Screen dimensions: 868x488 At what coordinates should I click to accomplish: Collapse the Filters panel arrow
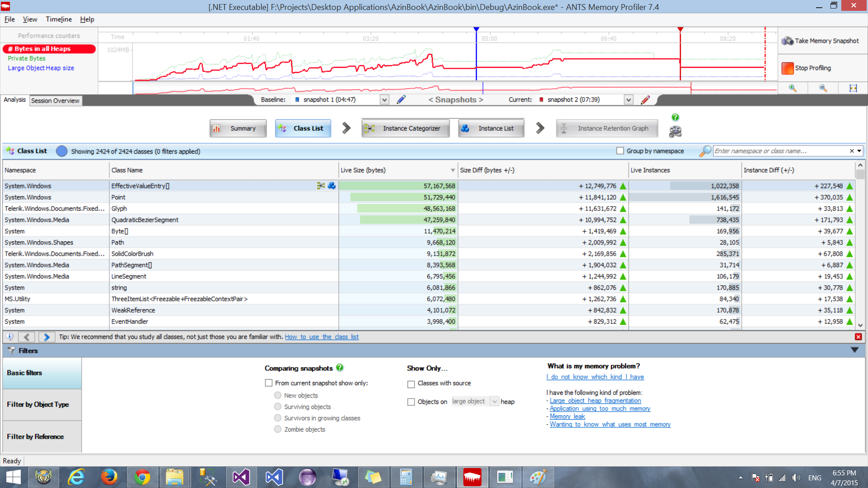(854, 350)
